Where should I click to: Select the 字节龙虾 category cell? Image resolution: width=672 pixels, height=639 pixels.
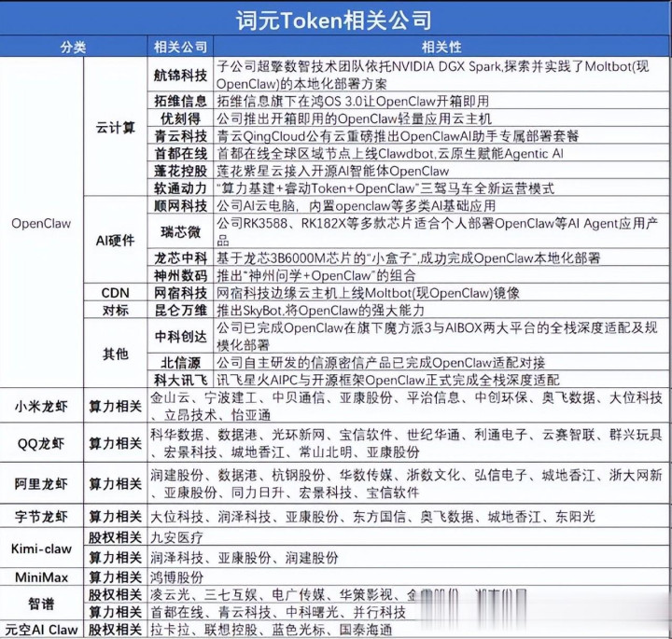(41, 516)
